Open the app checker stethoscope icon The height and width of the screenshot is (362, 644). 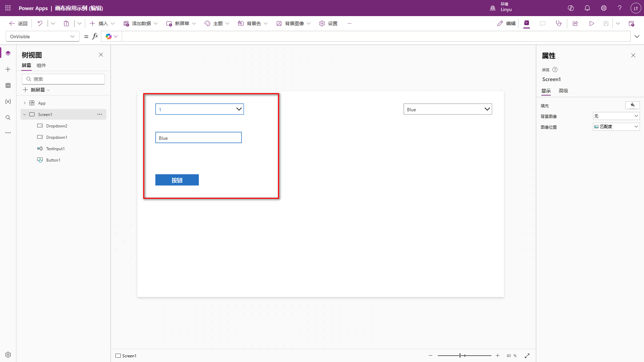point(558,23)
